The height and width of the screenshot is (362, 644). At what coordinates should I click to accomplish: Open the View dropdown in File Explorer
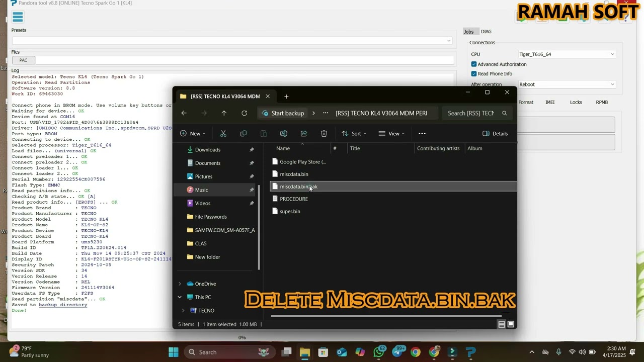[x=391, y=134]
